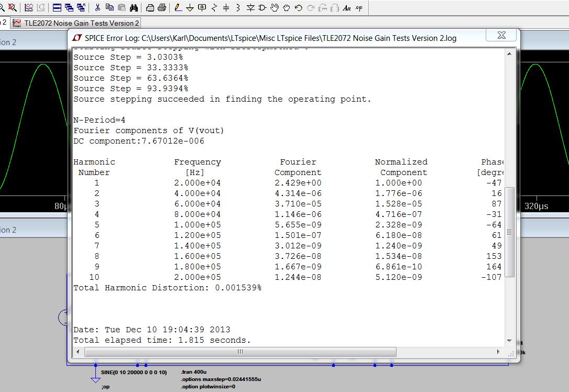The height and width of the screenshot is (392, 569).
Task: Cascade windows using the Cascade toolbar icon
Action: pyautogui.click(x=69, y=7)
